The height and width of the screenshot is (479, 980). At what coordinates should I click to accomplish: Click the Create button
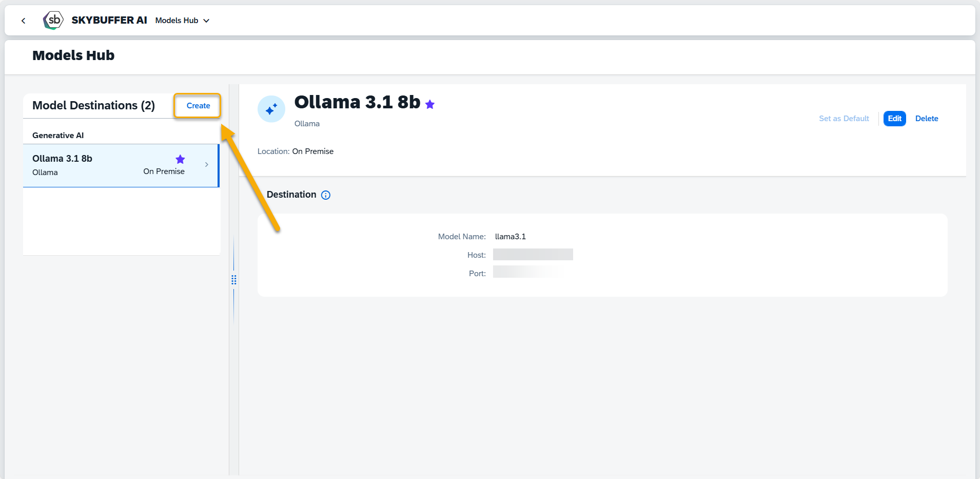click(x=198, y=106)
